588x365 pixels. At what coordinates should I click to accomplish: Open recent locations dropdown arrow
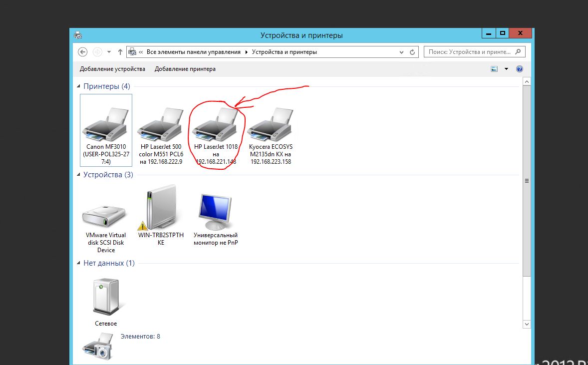point(109,52)
